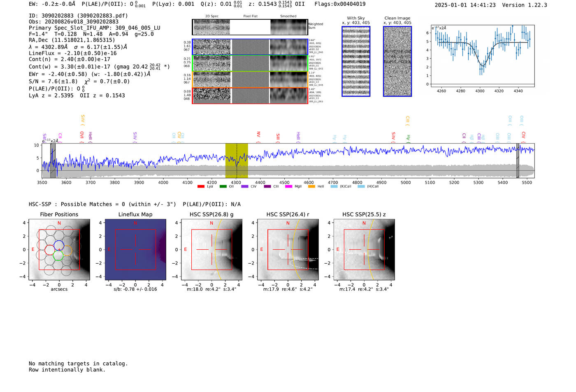Open the HSC SSP(25.5) z image
This screenshot has height=392, width=576.
pyautogui.click(x=364, y=250)
